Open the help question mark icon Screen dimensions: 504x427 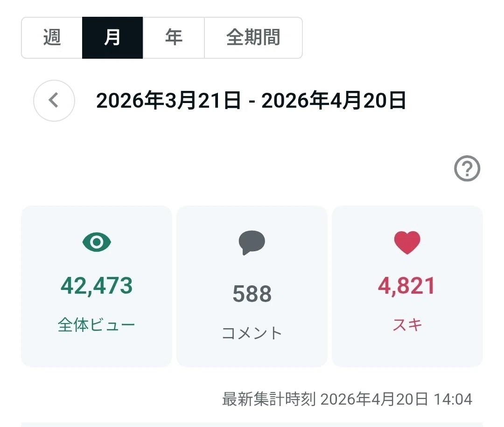tap(467, 168)
